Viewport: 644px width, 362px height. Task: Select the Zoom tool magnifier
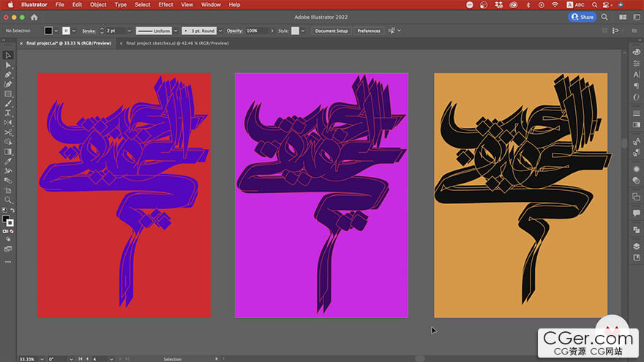(x=8, y=200)
